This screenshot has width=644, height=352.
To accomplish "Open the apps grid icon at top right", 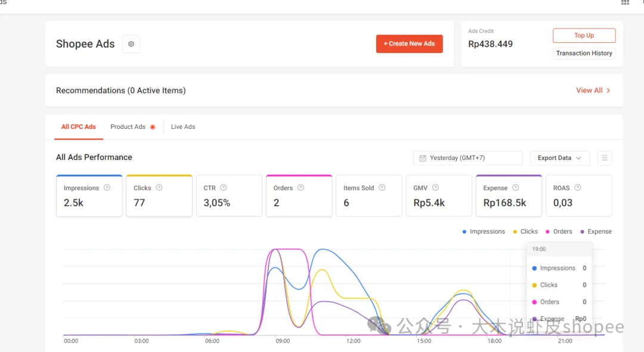I will pos(625,2).
